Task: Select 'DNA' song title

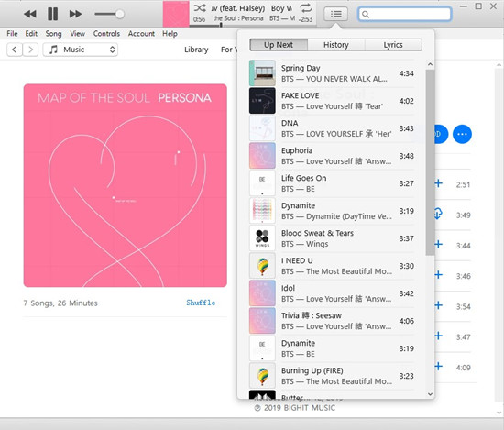Action: 290,123
